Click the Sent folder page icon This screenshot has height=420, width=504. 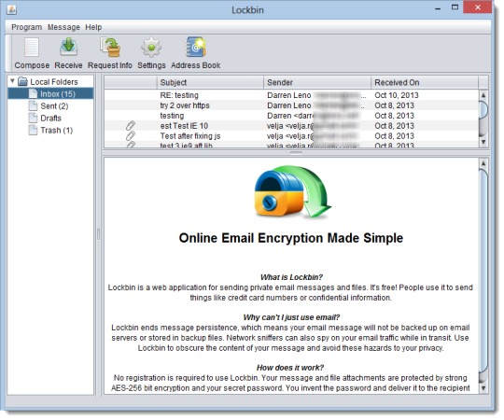pyautogui.click(x=33, y=105)
